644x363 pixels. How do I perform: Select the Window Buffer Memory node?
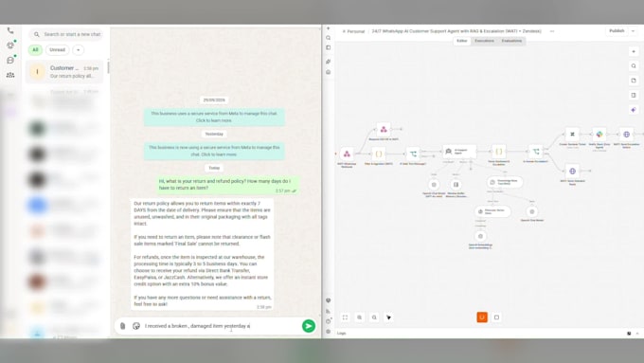(x=456, y=185)
